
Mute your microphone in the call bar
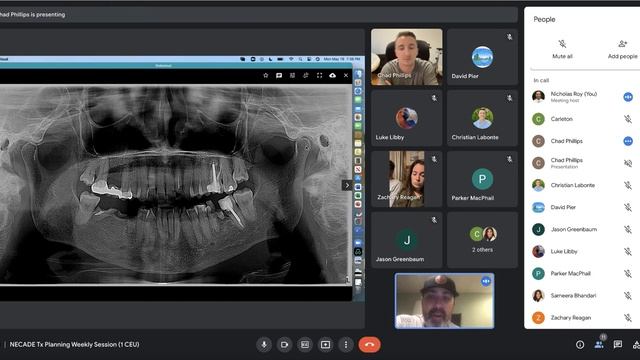(264, 344)
